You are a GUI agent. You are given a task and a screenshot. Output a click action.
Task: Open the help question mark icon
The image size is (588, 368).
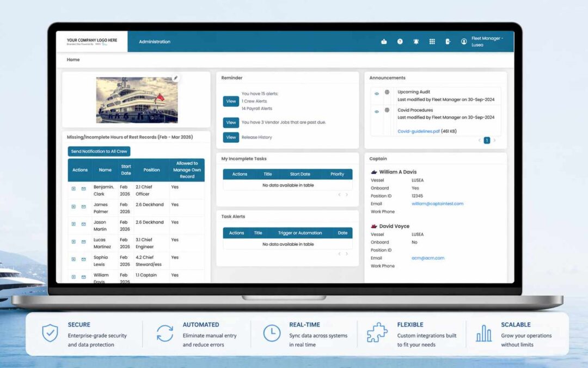pos(400,41)
